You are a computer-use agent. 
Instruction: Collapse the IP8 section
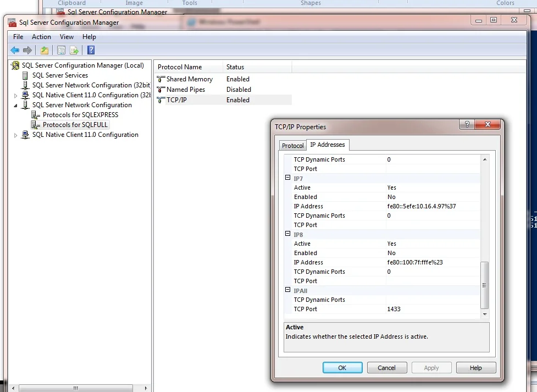point(287,234)
